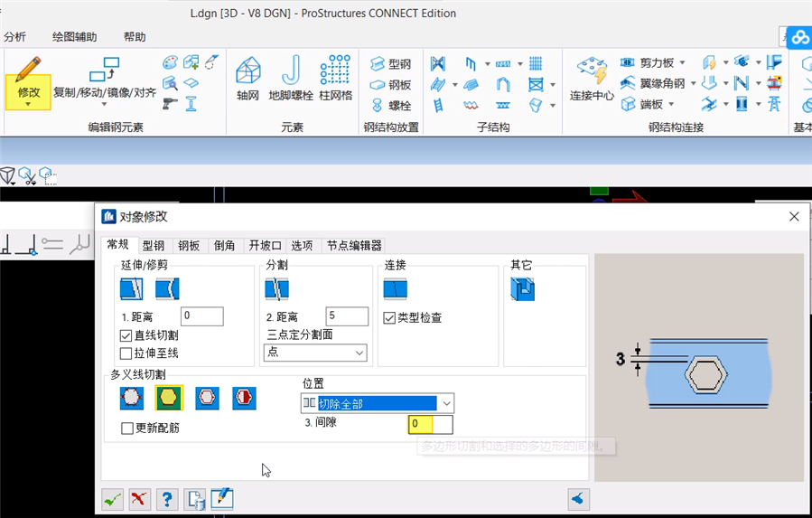Image resolution: width=812 pixels, height=518 pixels.
Task: Close the 对象修改 dialog
Action: point(794,217)
